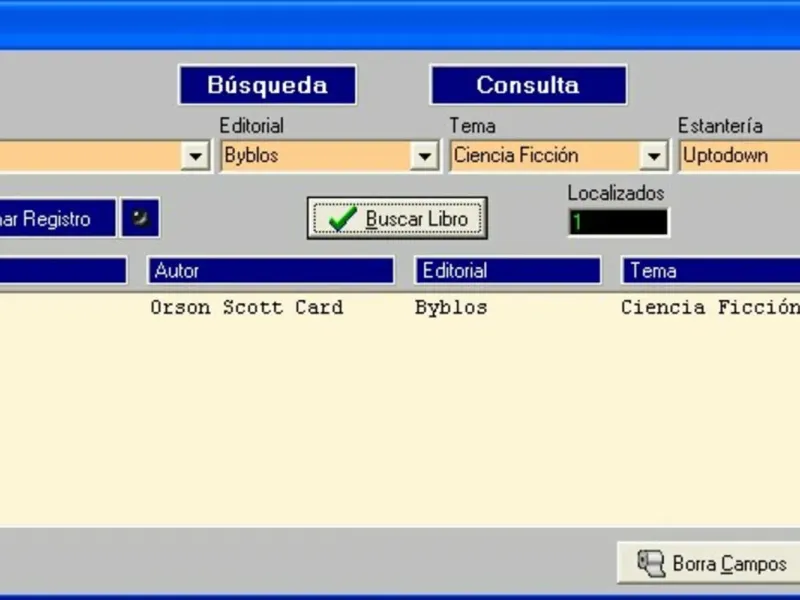Switch to the Consulta section
Viewport: 800px width, 600px height.
pos(529,85)
